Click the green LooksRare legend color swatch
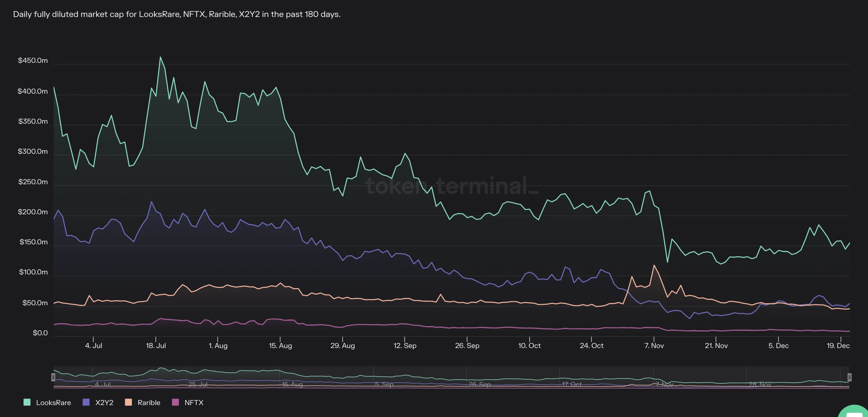This screenshot has height=417, width=868. [27, 402]
